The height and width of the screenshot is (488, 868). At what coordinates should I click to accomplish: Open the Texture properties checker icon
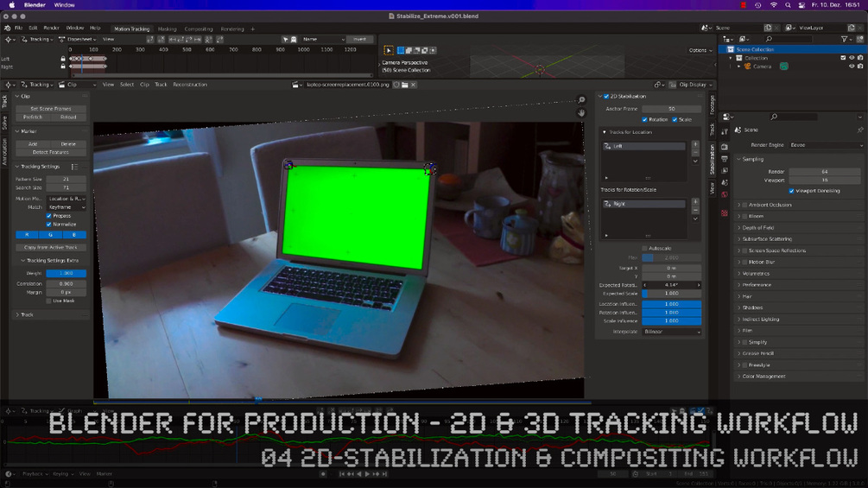coord(724,213)
